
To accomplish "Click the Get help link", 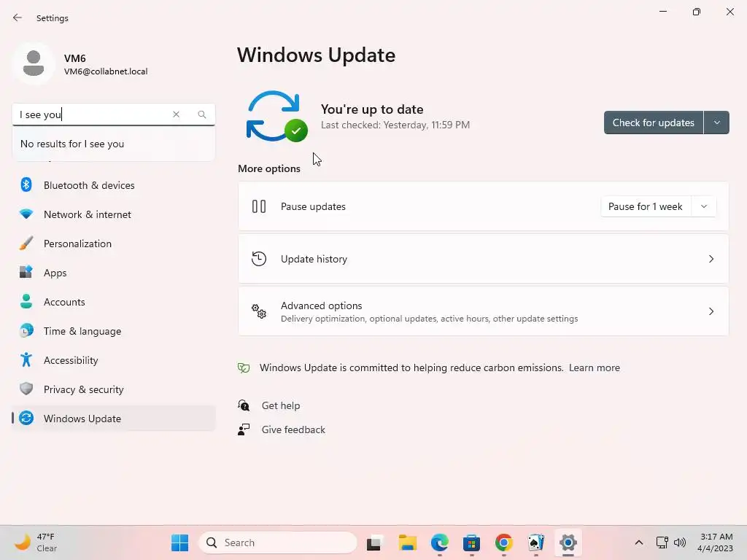I will click(x=281, y=405).
